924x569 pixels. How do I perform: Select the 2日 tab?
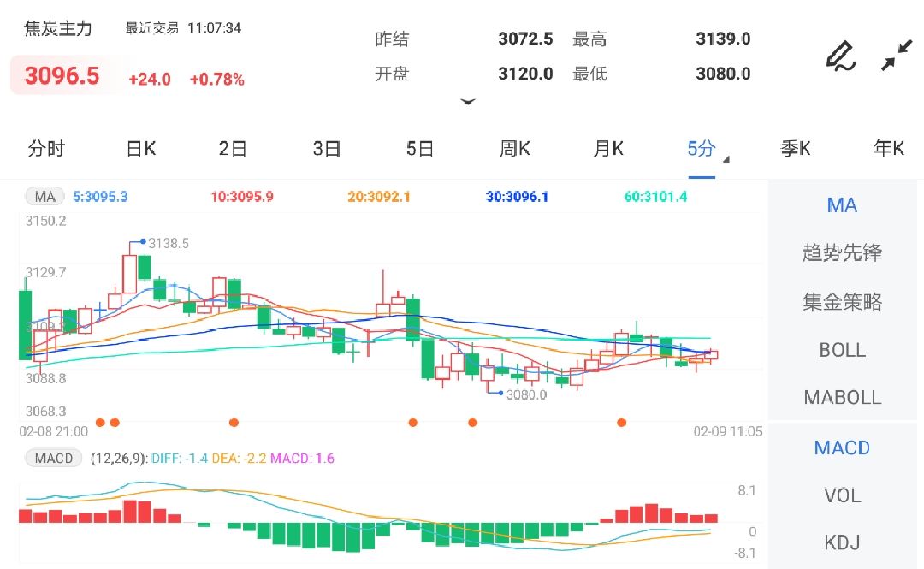coord(232,149)
